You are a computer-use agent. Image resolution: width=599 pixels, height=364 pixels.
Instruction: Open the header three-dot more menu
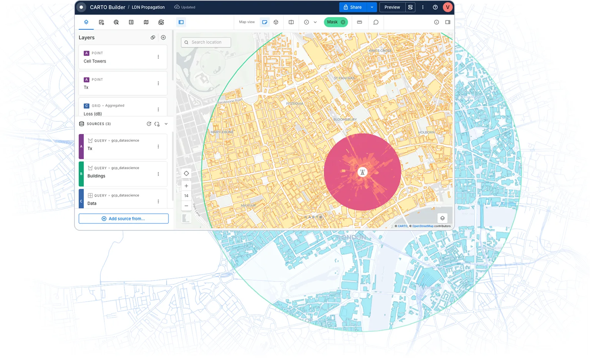point(423,7)
